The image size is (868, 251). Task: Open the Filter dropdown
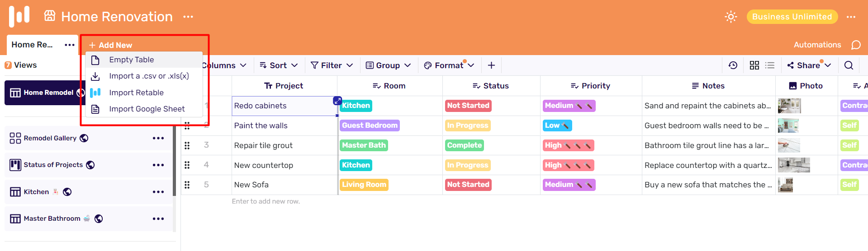click(x=332, y=65)
